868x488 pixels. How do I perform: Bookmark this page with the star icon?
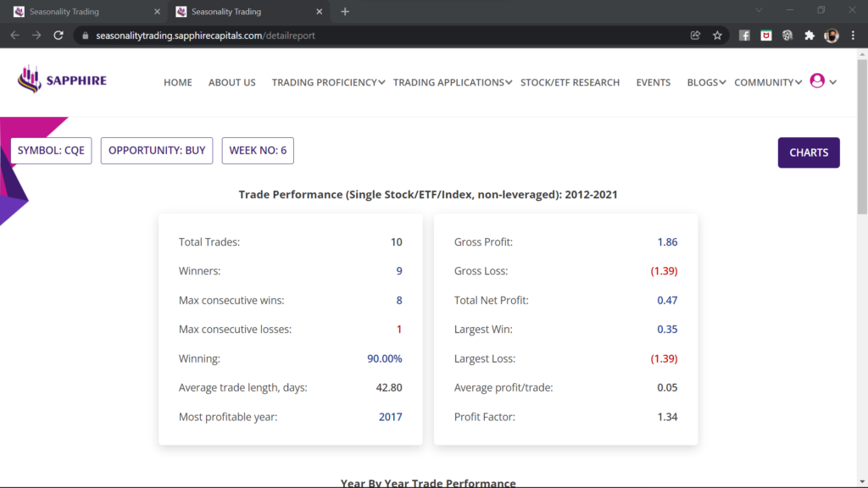pyautogui.click(x=717, y=36)
